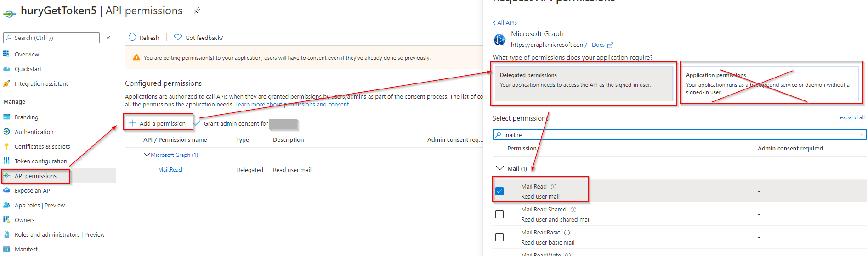Image resolution: width=868 pixels, height=256 pixels.
Task: Open Owners page from sidebar
Action: [25, 220]
